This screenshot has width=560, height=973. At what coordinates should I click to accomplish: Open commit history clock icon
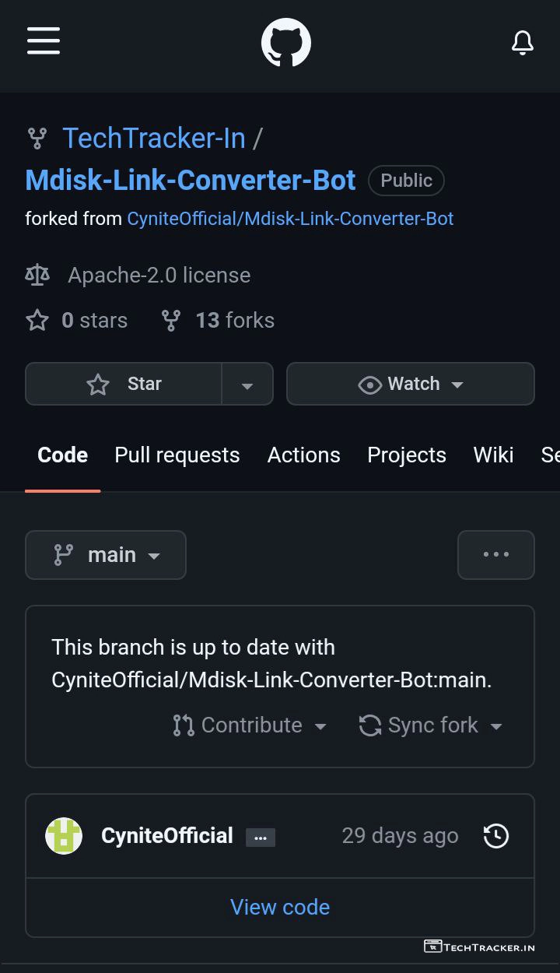pyautogui.click(x=496, y=836)
